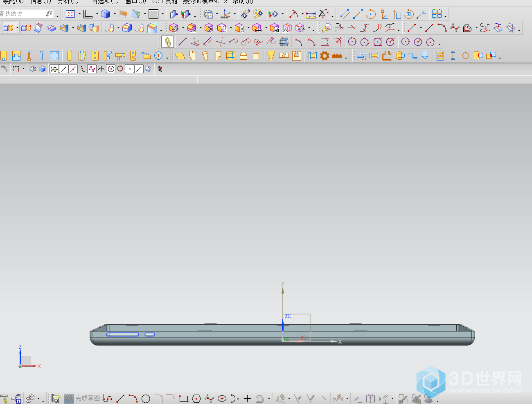Toggle the Enable Snap Points button
The height and width of the screenshot is (404, 532).
point(54,69)
